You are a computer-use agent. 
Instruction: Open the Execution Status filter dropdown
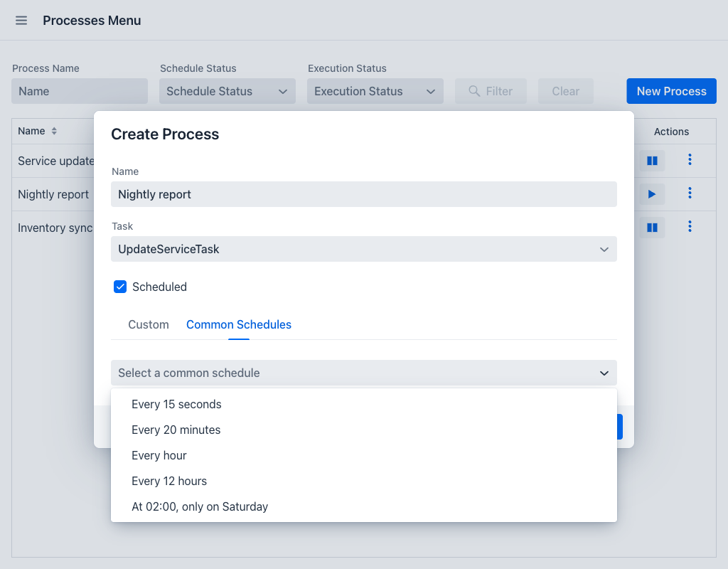pos(375,91)
